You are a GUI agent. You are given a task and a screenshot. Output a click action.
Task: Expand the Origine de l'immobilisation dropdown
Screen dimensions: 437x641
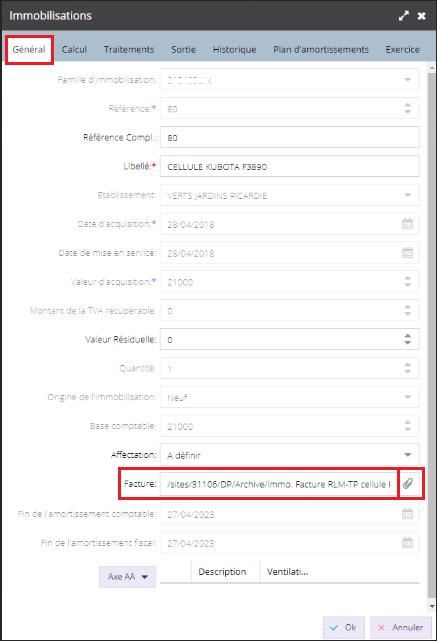point(408,397)
